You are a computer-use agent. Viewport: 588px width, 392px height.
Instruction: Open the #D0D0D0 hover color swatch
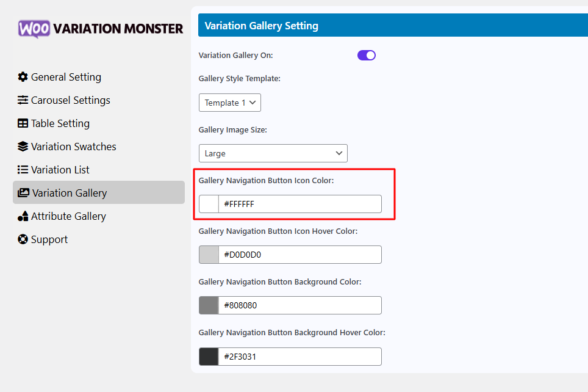click(209, 255)
